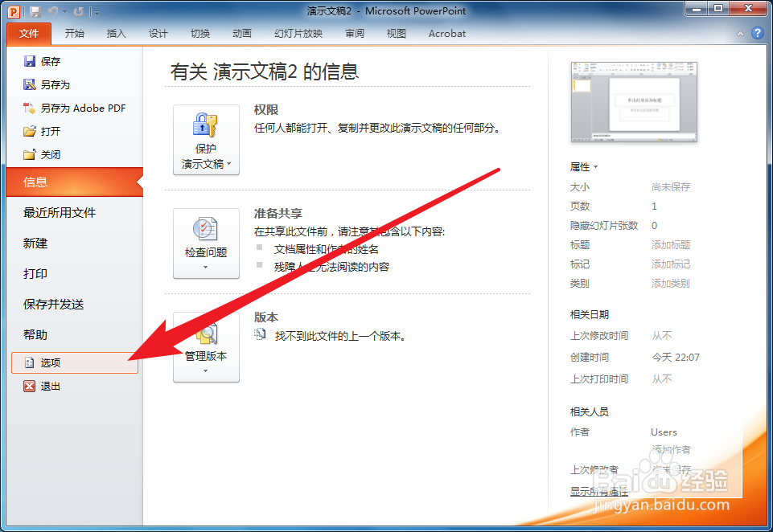The width and height of the screenshot is (773, 532).
Task: Switch to the Acrobat tab
Action: 447,34
